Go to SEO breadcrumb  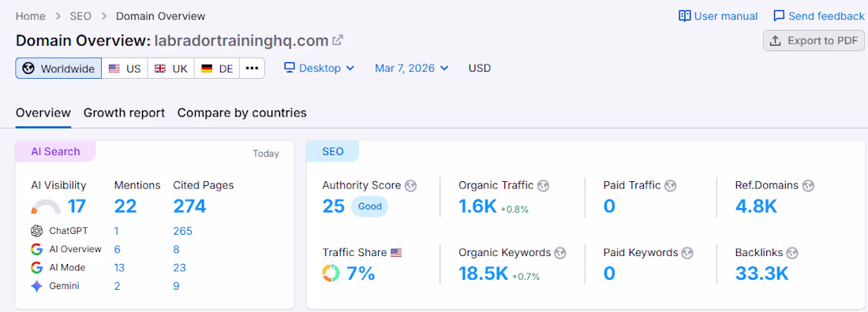tap(80, 16)
